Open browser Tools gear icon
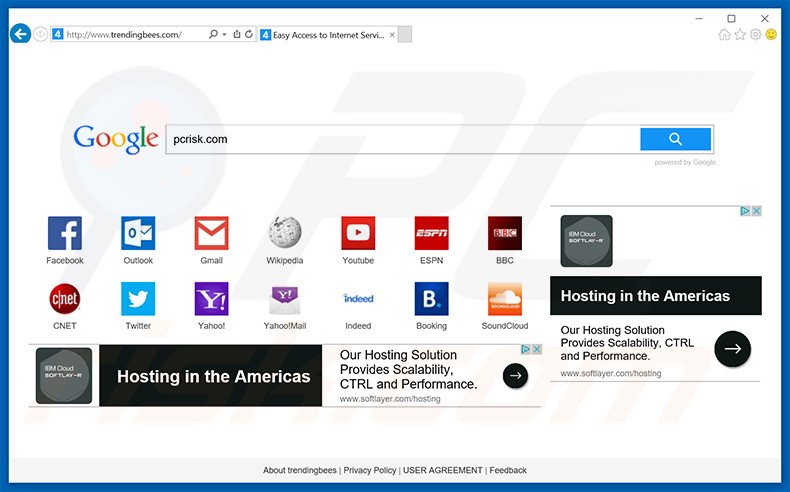The width and height of the screenshot is (790, 492). (755, 34)
